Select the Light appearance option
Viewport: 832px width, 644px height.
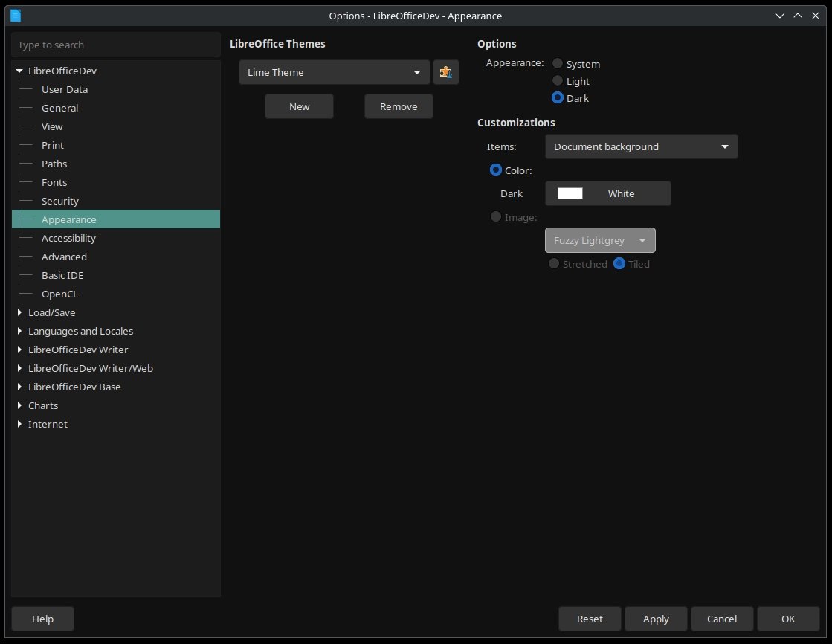pos(558,80)
